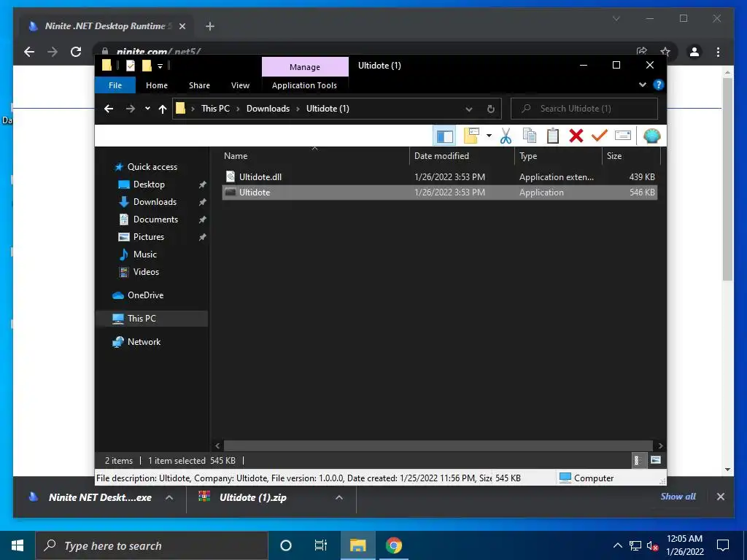Switch to large icons view
Image resolution: width=747 pixels, height=560 pixels.
pos(656,460)
